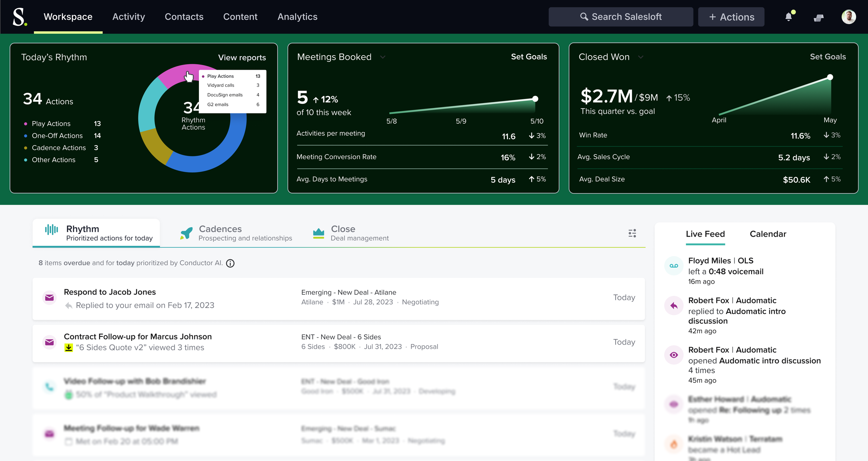Open the list filter settings icon

(x=632, y=233)
